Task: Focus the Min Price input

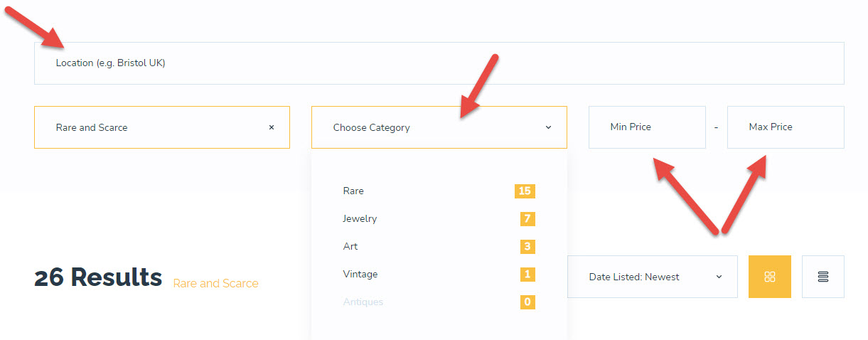Action: pos(646,127)
